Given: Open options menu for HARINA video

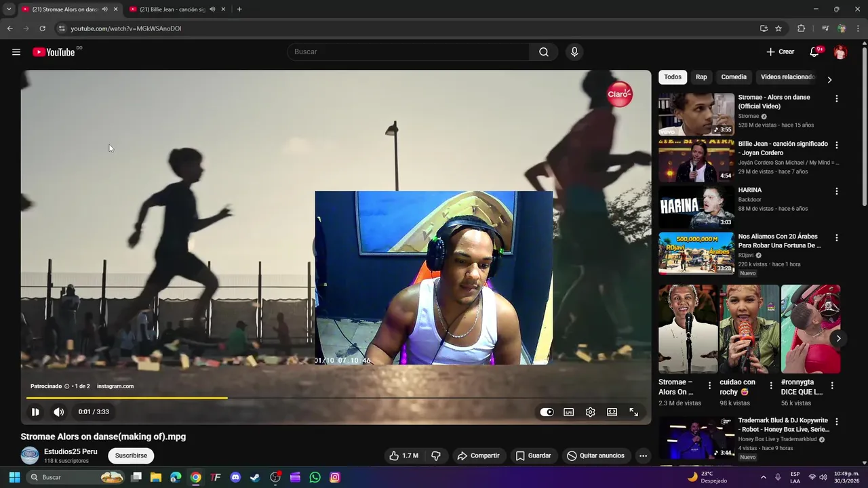Looking at the screenshot, I should (x=836, y=191).
